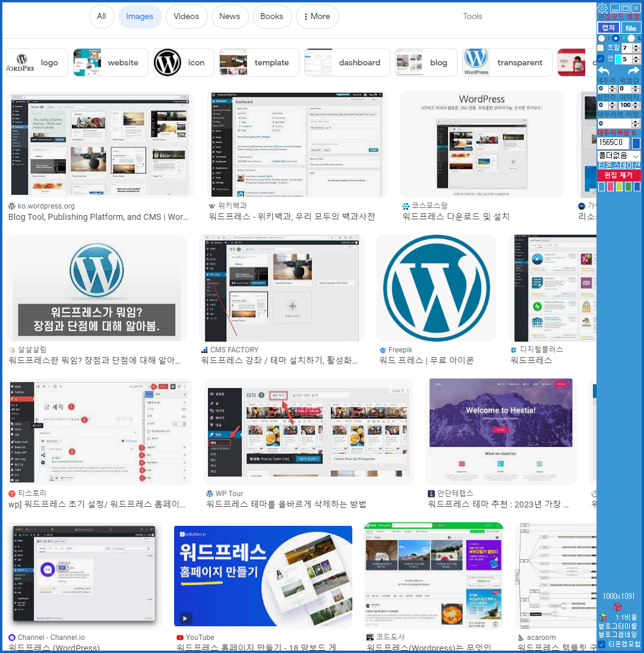
Task: Open the Freepik WordPress logo thumbnail
Action: 436,288
